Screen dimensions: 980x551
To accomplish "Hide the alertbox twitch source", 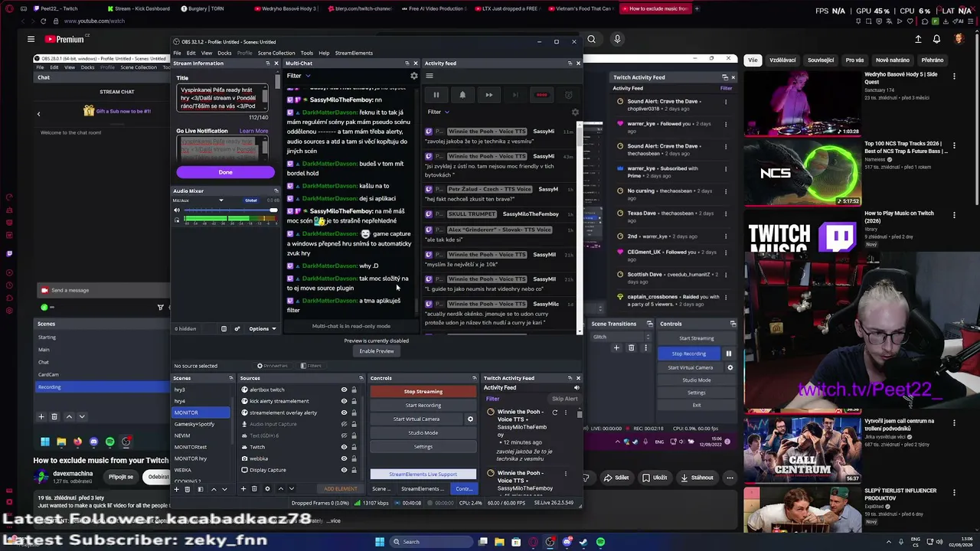I will pos(344,390).
